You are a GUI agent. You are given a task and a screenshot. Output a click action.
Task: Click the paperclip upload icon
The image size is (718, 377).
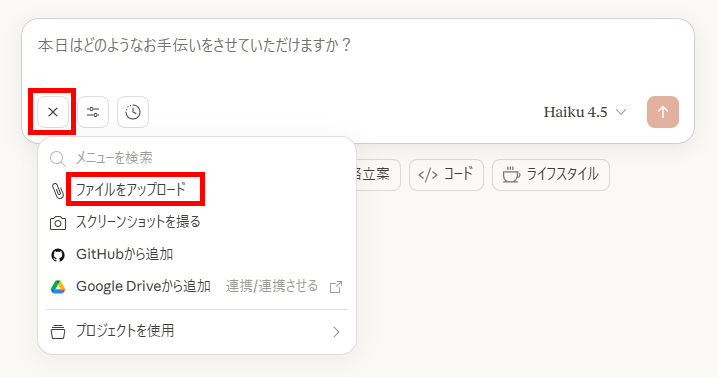pos(58,190)
